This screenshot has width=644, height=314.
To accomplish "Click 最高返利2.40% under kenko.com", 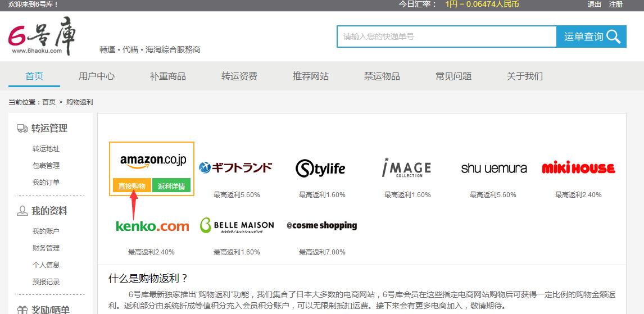I will point(151,252).
